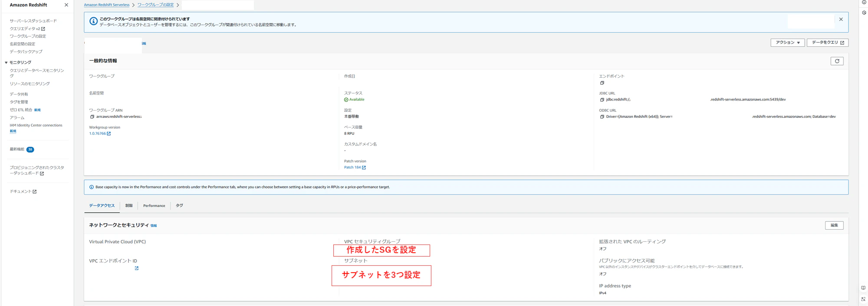Copy the JDBC URL
This screenshot has width=868, height=306.
click(602, 100)
